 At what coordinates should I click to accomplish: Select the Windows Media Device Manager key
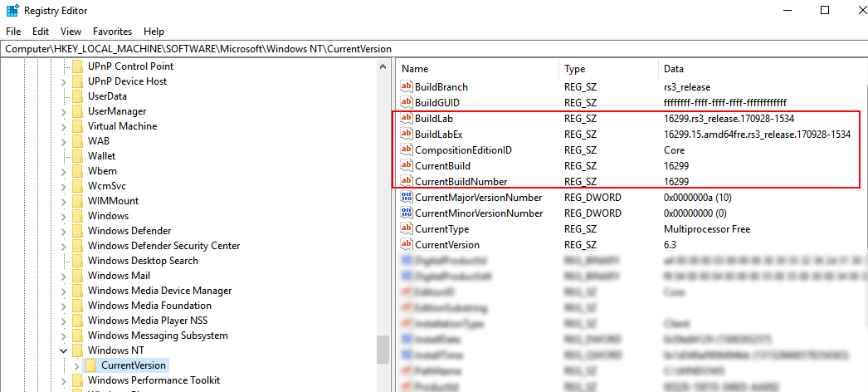coord(159,291)
